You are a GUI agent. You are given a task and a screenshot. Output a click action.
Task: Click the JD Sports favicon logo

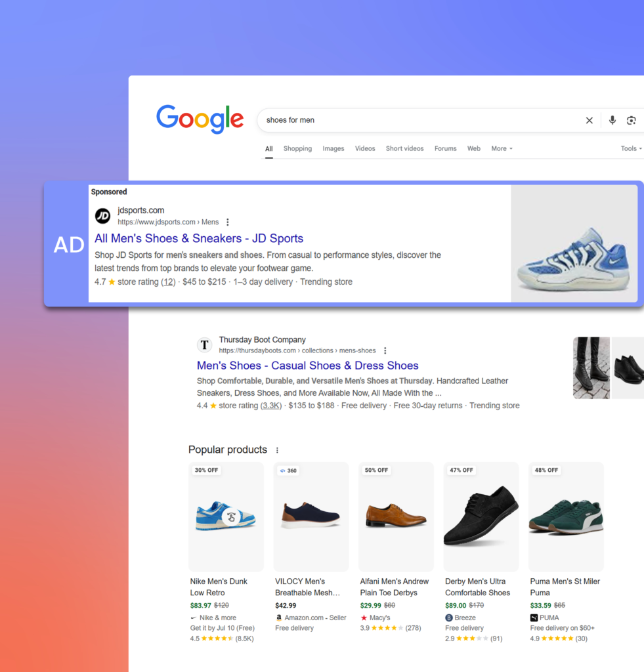coord(103,215)
